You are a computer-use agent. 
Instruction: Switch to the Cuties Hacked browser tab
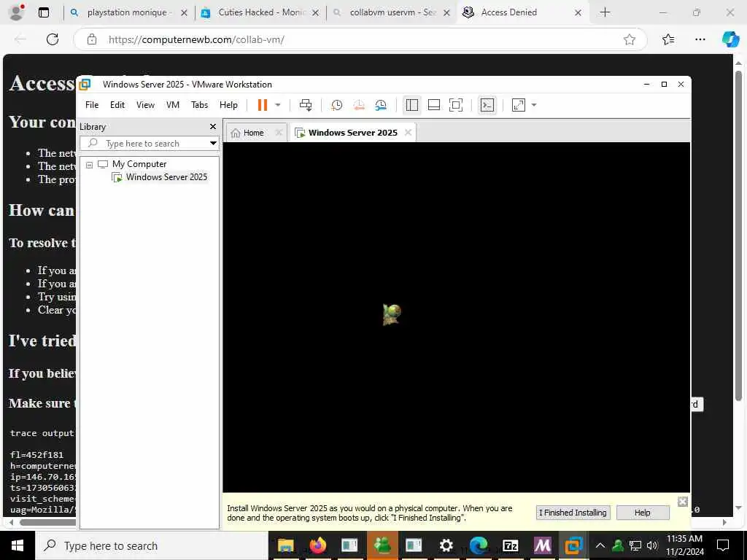pos(262,12)
